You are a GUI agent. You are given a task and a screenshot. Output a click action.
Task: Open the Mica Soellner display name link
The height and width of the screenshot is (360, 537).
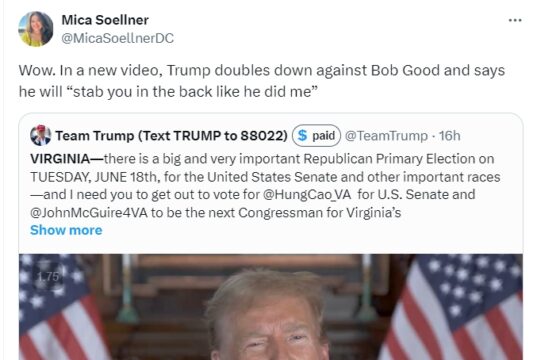pos(105,20)
